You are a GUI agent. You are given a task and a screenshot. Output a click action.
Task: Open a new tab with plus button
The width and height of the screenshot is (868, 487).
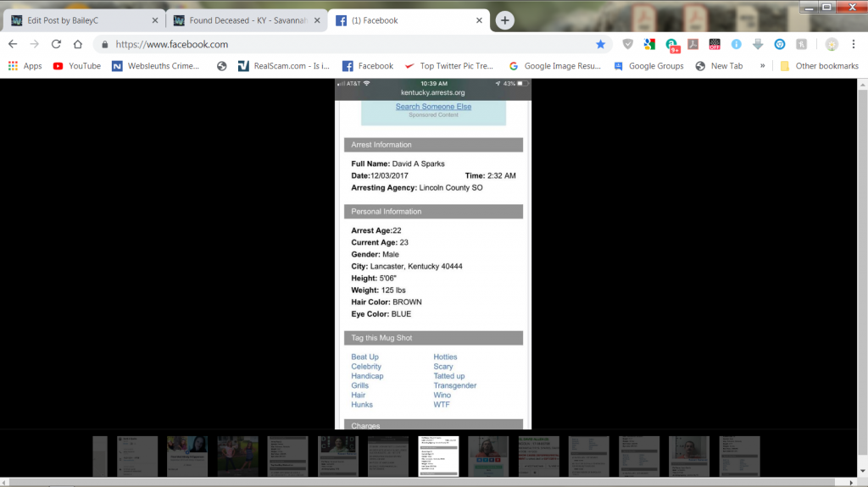point(504,20)
